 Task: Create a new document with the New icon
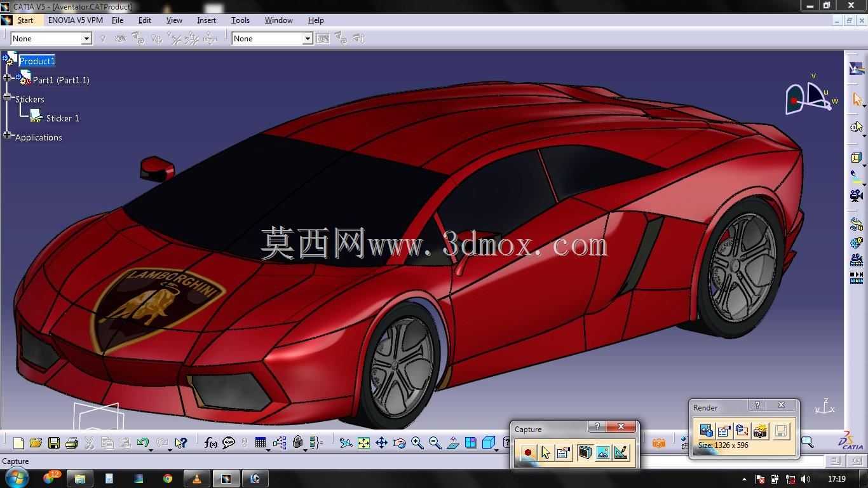[x=18, y=443]
